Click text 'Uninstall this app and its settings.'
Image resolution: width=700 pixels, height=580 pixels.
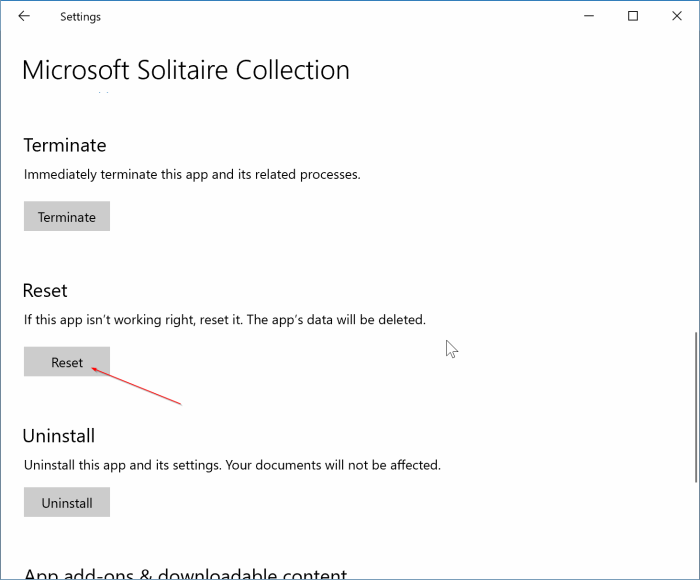click(123, 465)
